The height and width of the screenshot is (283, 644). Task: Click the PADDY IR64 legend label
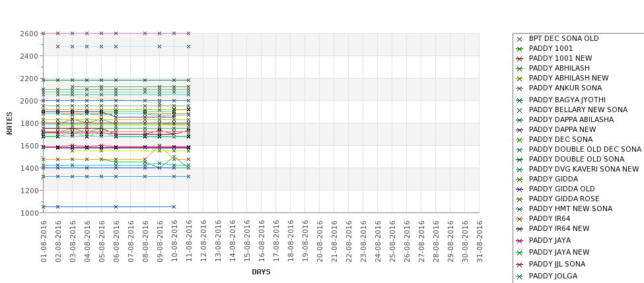[x=550, y=218]
